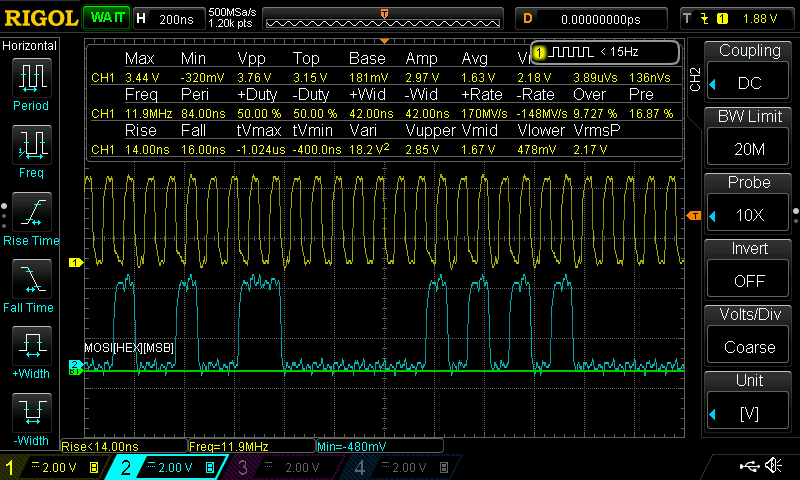Click the Vupper value 2.85 V
This screenshot has width=800, height=480.
coord(422,149)
